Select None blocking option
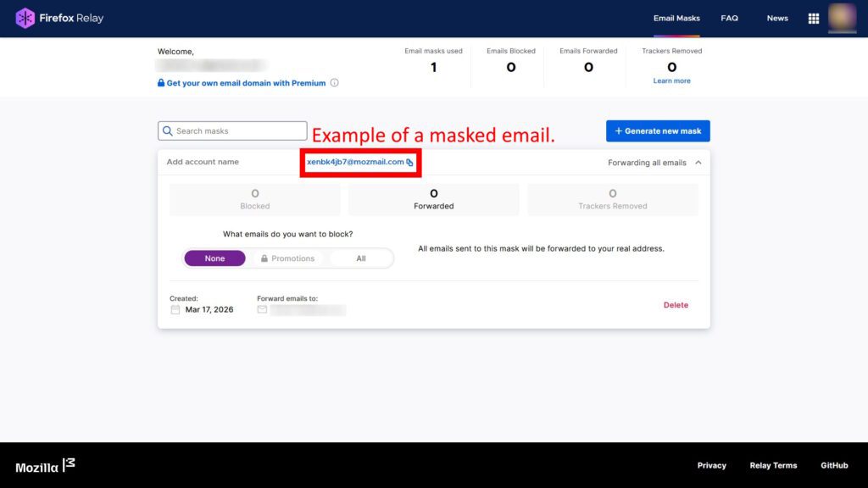Viewport: 868px width, 488px height. (214, 258)
